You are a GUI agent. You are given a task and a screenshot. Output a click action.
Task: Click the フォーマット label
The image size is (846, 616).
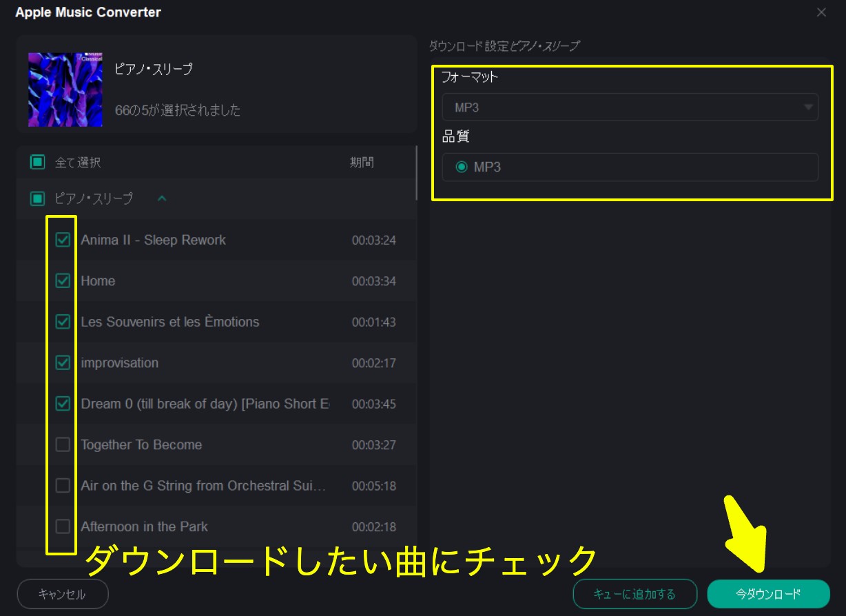[470, 77]
